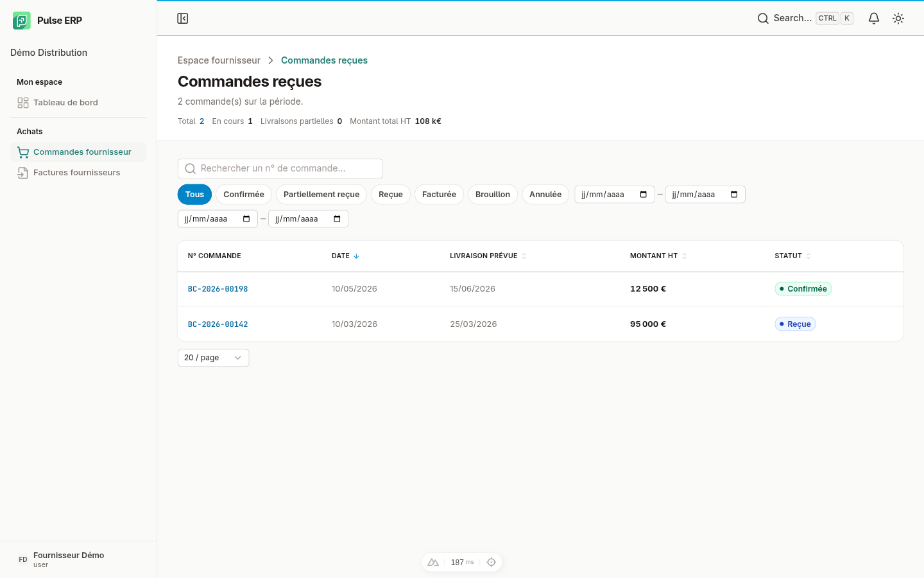Filter by Annulée status
Image resolution: width=924 pixels, height=578 pixels.
pos(545,195)
